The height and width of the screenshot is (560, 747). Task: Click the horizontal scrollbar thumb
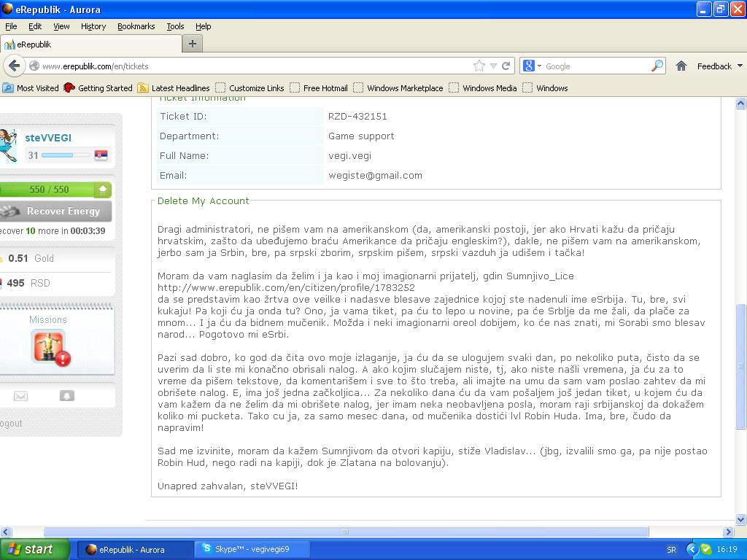[x=346, y=532]
